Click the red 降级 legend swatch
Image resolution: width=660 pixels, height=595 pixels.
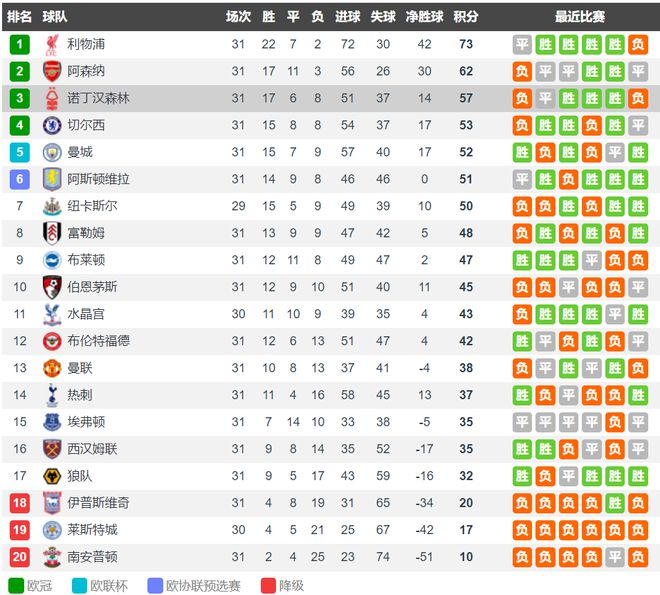pos(268,586)
